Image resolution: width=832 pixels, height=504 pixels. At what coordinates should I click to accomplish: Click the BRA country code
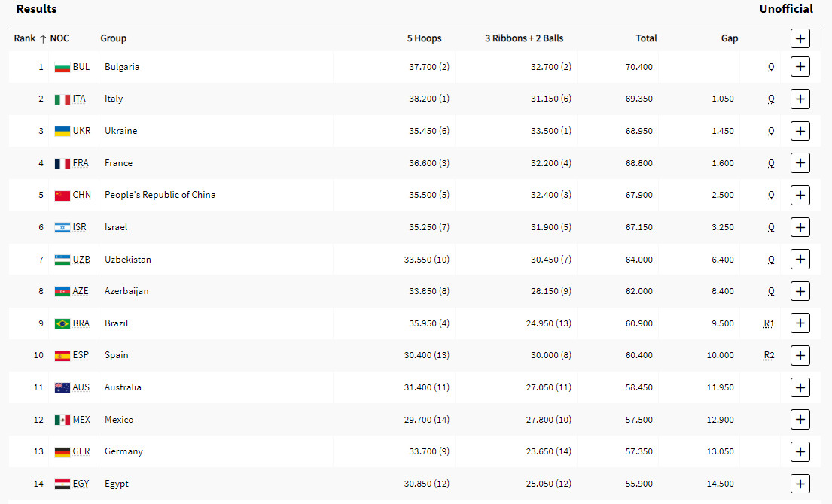81,323
